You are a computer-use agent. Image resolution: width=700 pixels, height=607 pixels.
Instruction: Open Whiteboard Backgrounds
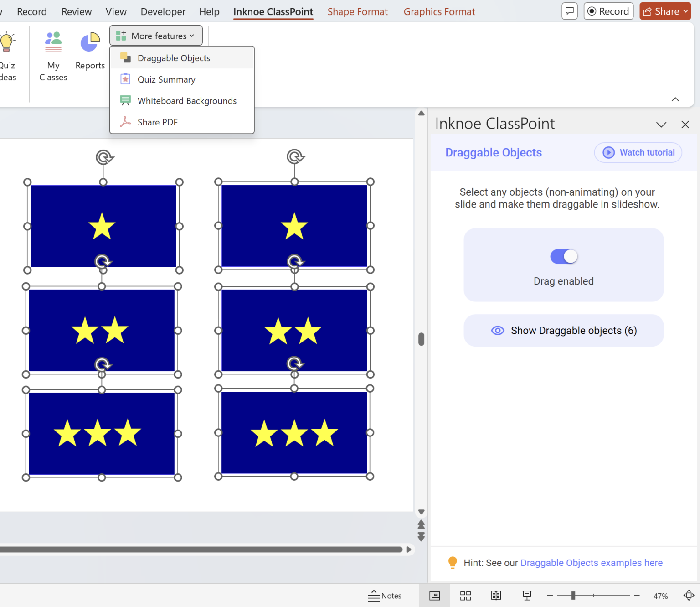[x=187, y=100]
